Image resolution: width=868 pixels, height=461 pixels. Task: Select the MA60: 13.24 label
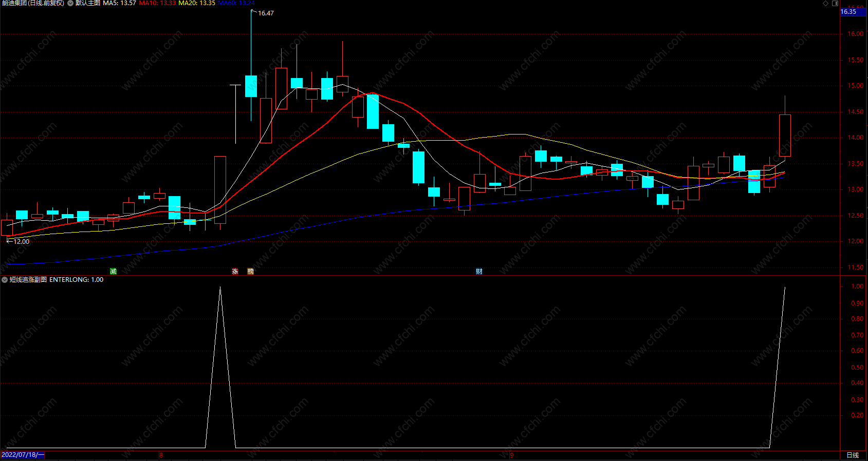click(x=236, y=3)
